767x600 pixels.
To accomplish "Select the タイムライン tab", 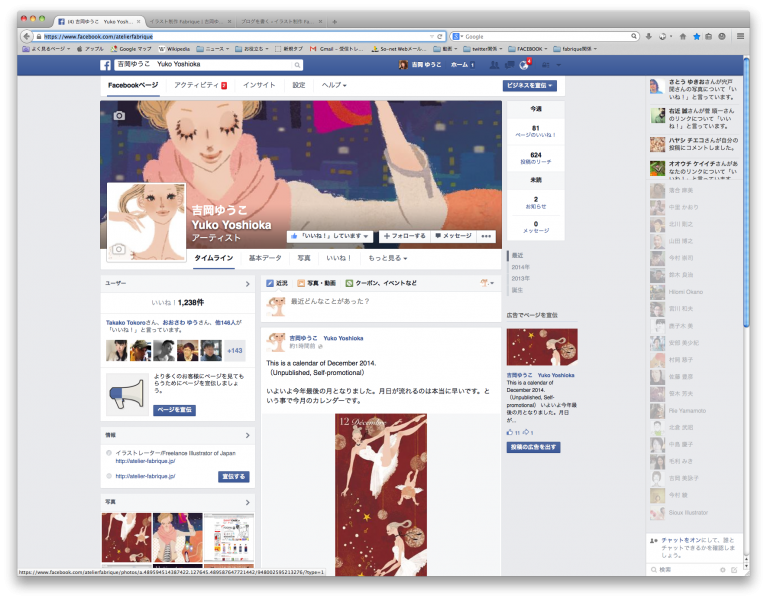I will [214, 258].
